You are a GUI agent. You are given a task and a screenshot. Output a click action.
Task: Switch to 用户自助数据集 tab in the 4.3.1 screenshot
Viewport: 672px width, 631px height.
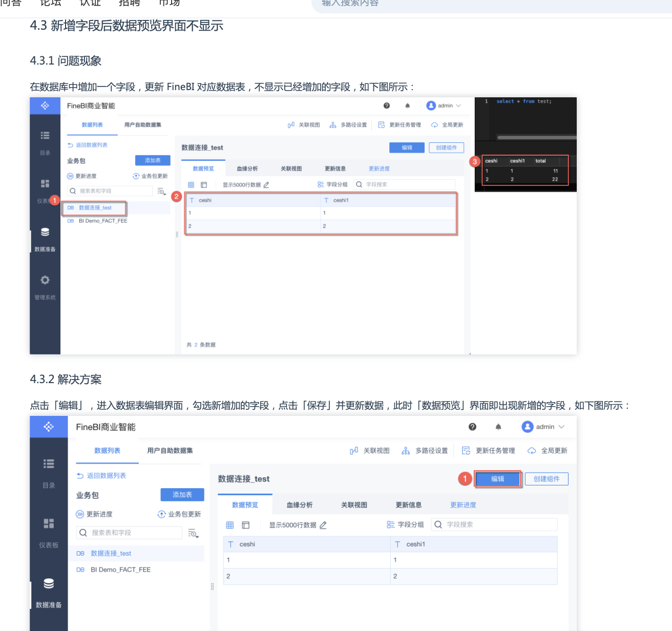(143, 125)
